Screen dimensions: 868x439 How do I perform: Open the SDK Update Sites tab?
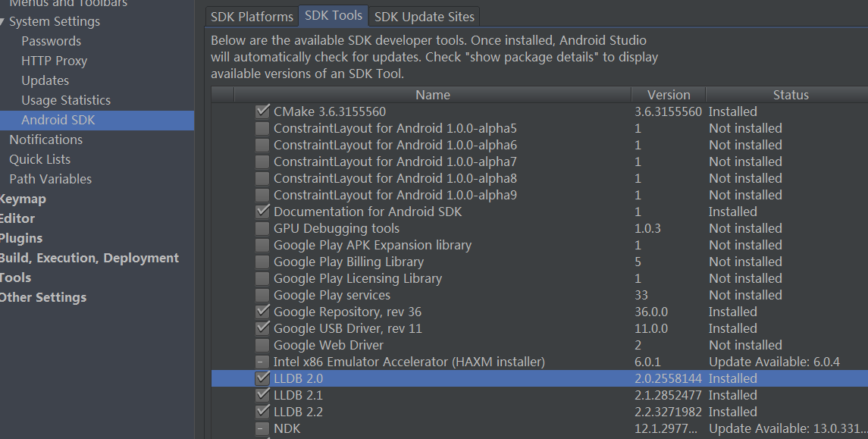(x=425, y=16)
